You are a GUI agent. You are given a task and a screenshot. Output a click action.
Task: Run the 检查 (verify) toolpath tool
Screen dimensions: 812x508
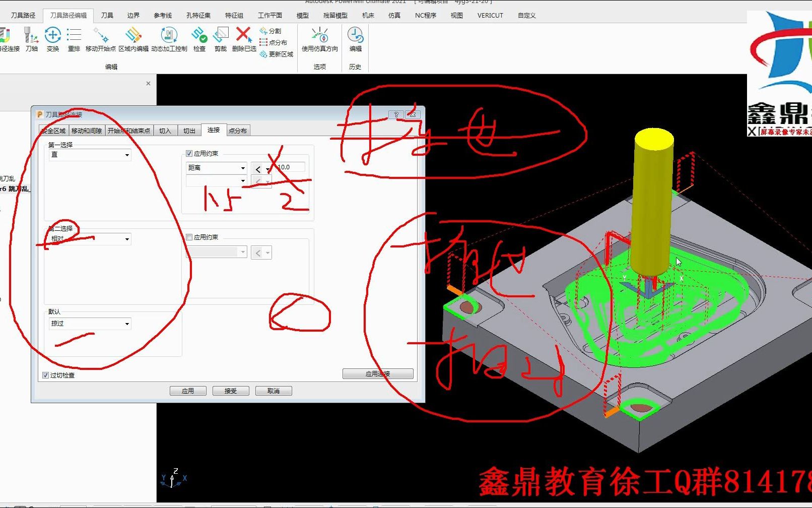[x=199, y=40]
